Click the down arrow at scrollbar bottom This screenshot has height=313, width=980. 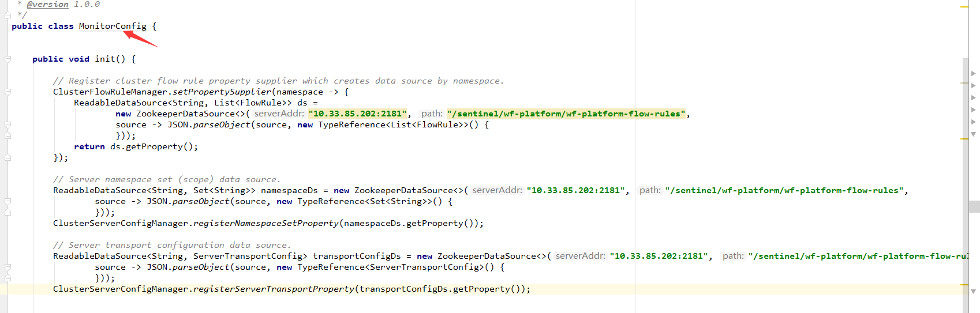click(974, 292)
